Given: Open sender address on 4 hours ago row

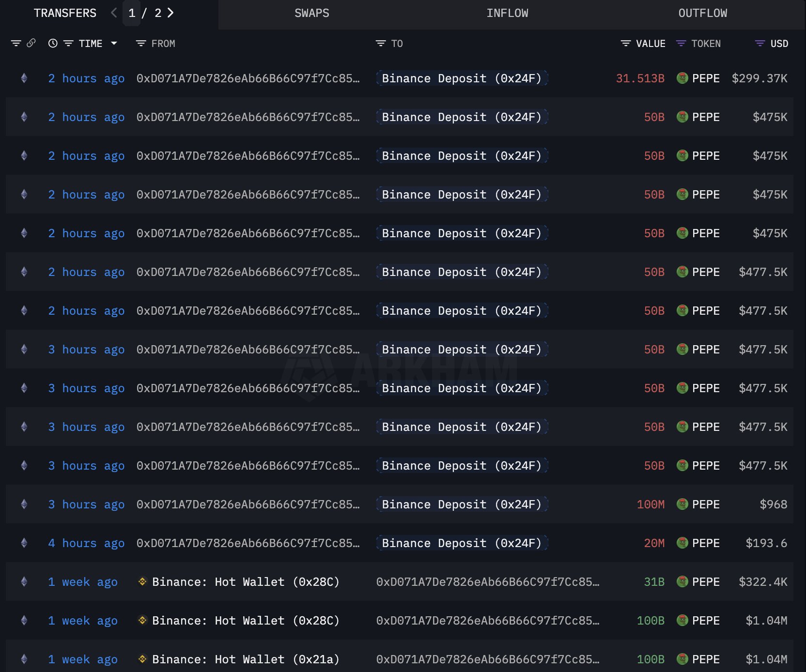Looking at the screenshot, I should click(x=248, y=543).
